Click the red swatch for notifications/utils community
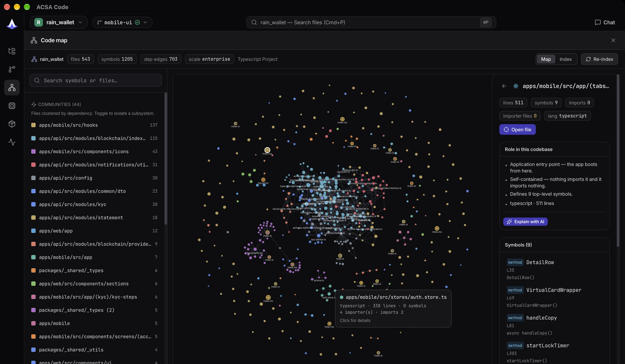625x364 pixels. (x=33, y=165)
